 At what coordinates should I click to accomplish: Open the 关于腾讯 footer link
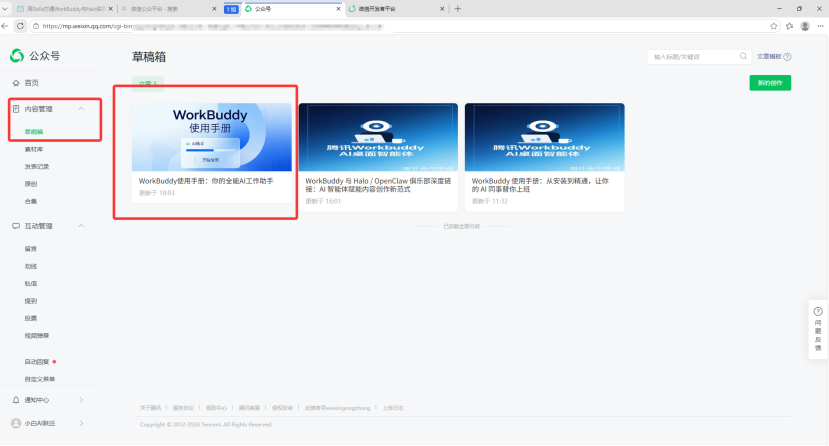tap(151, 408)
